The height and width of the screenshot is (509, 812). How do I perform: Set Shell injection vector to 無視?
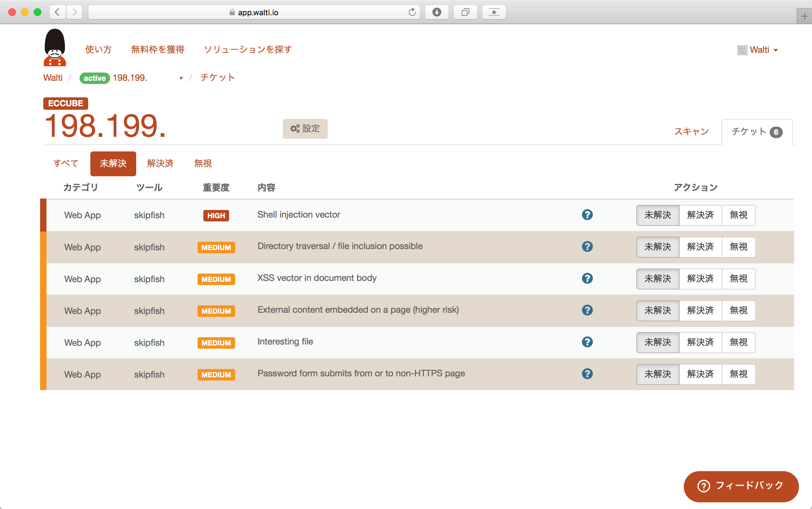738,215
